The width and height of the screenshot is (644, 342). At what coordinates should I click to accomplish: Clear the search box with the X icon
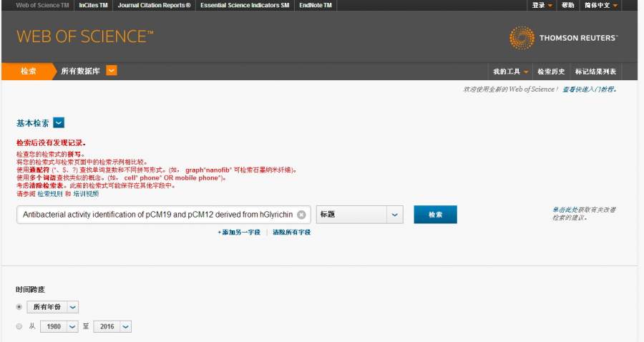coord(301,215)
